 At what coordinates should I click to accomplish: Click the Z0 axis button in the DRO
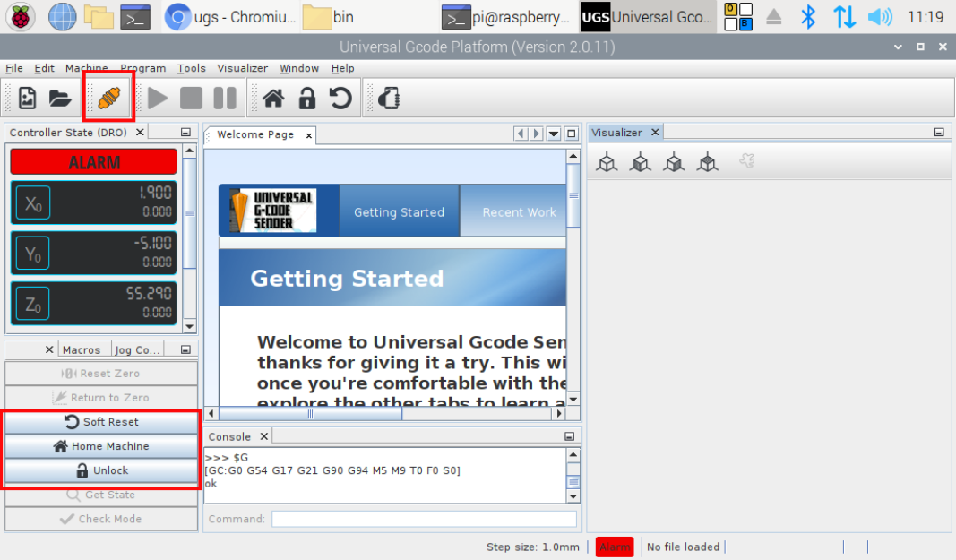(33, 304)
